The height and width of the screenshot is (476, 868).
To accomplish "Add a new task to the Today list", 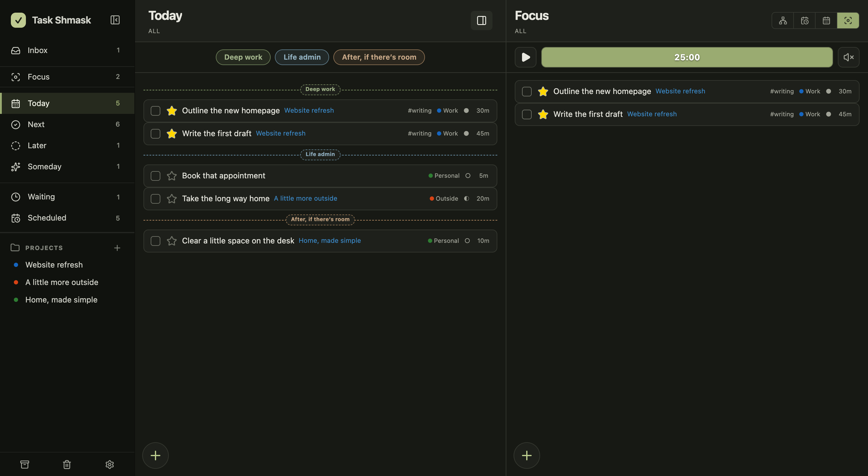I will point(155,456).
